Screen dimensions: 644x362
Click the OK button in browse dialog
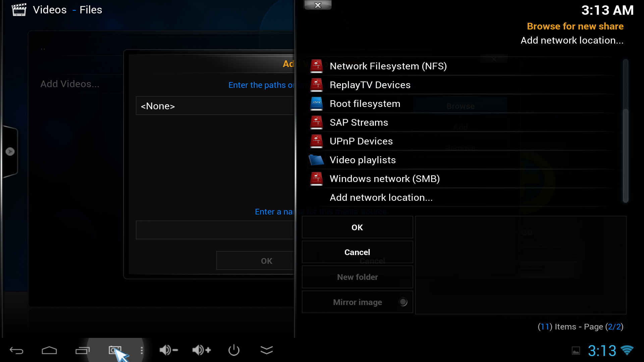(x=357, y=227)
